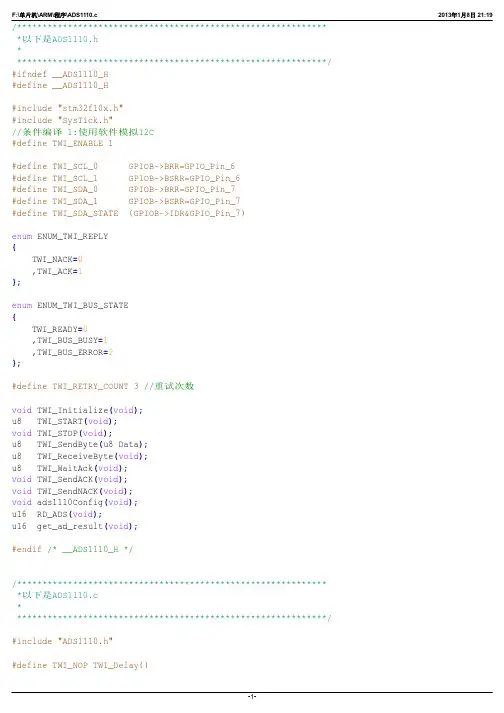Click the TWI_RETRY_COUNT 3 define line
Viewport: 504px width, 713px height.
pyautogui.click(x=103, y=386)
